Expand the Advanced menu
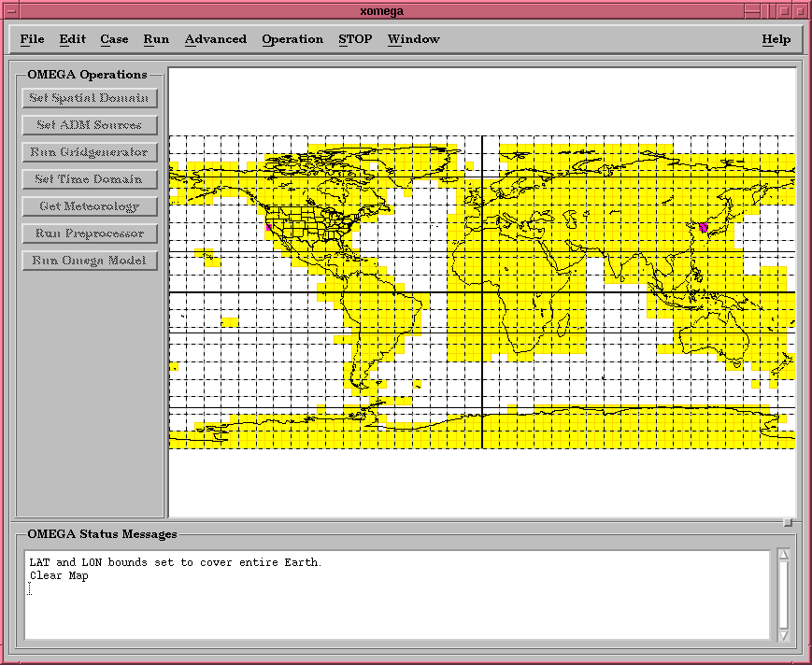 pyautogui.click(x=215, y=39)
